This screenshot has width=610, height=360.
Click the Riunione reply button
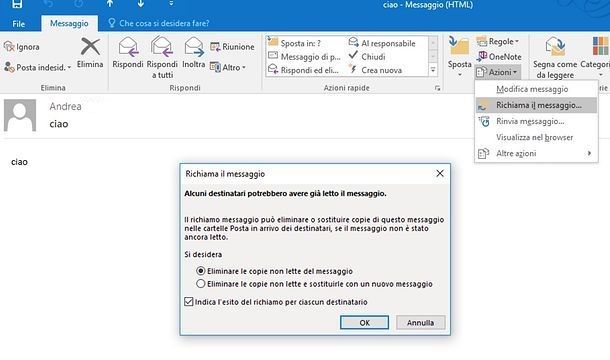tap(232, 47)
